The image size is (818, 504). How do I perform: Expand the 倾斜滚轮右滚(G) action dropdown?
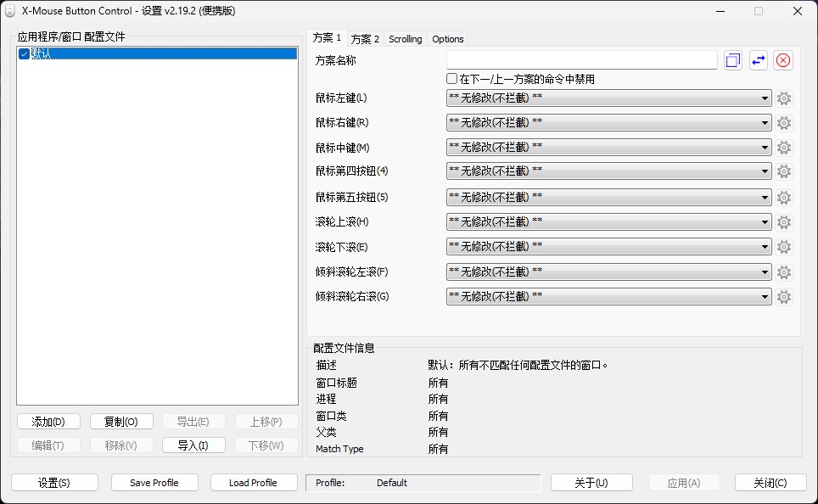tap(608, 296)
